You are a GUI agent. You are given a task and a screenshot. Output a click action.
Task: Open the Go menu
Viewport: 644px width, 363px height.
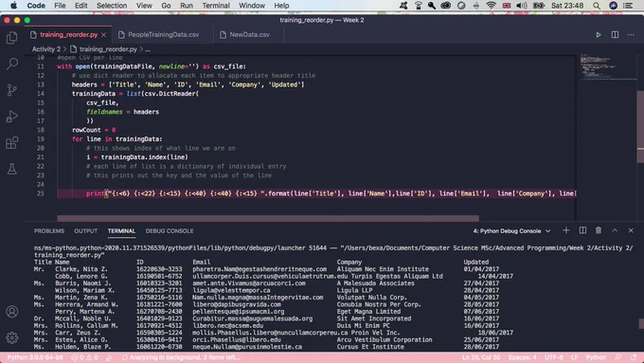click(166, 6)
